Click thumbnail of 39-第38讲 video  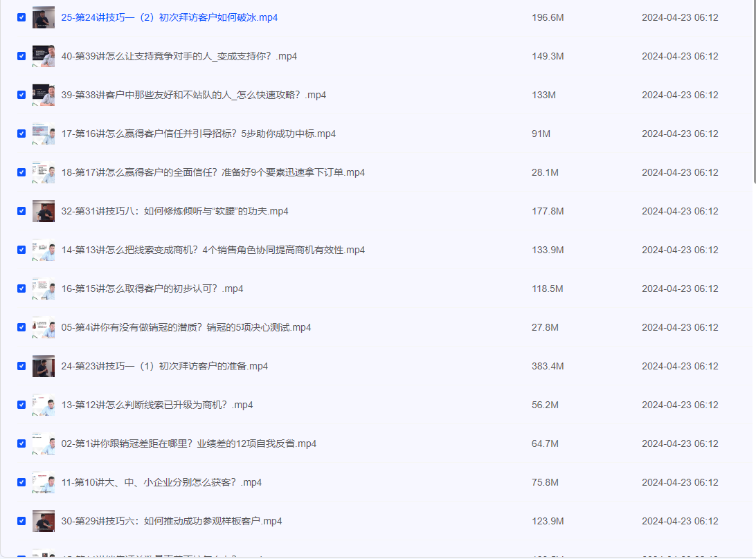coord(43,95)
